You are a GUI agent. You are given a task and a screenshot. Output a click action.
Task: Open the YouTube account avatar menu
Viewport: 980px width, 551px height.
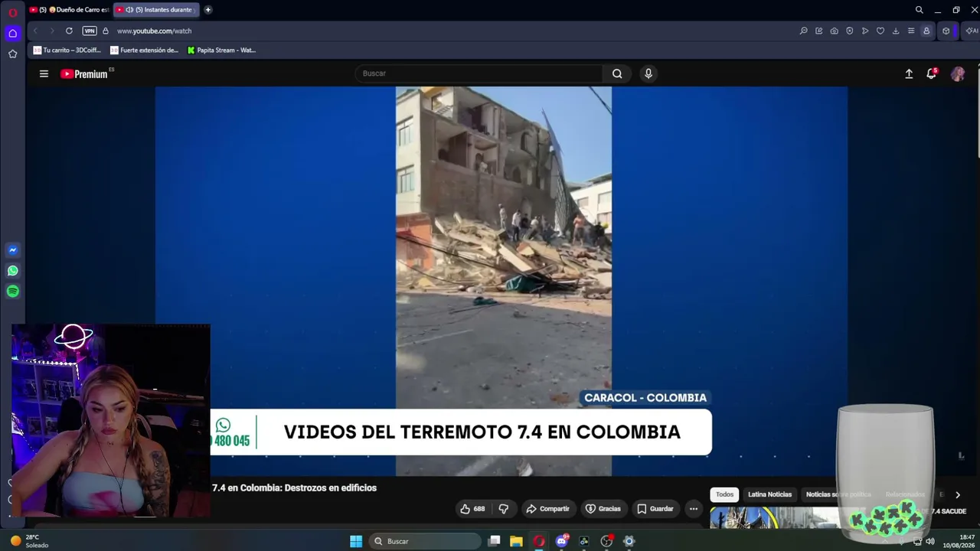958,73
